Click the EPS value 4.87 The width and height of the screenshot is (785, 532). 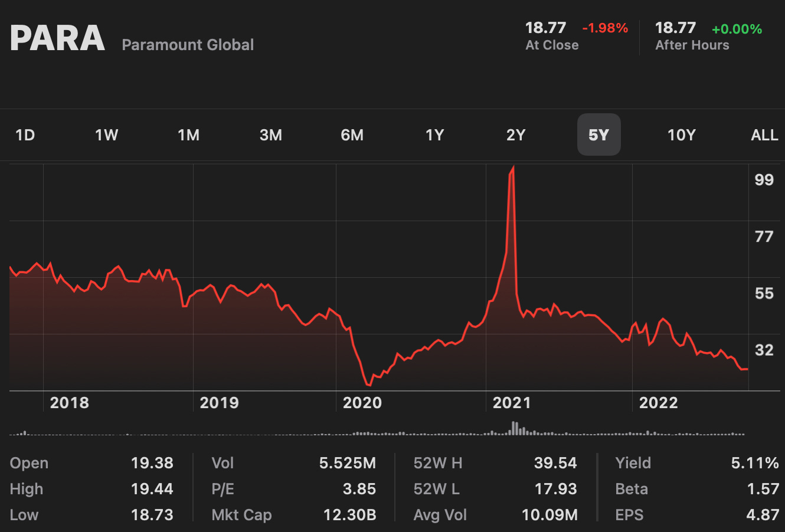coord(763,515)
